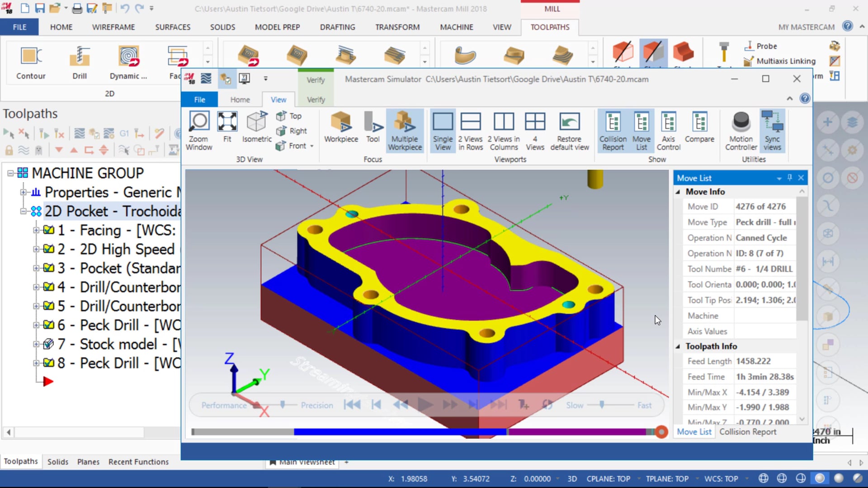Screen dimensions: 868x488
Task: Click Save icon in quick access toolbar
Action: 40,8
